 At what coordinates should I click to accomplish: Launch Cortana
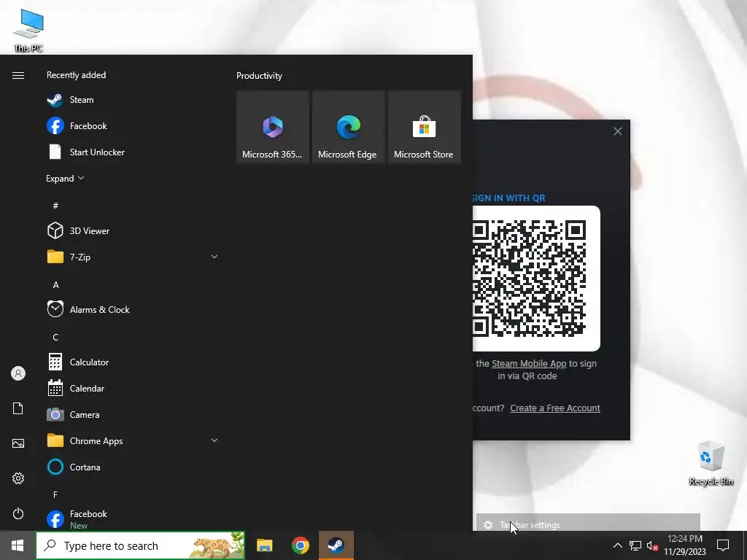click(133, 467)
